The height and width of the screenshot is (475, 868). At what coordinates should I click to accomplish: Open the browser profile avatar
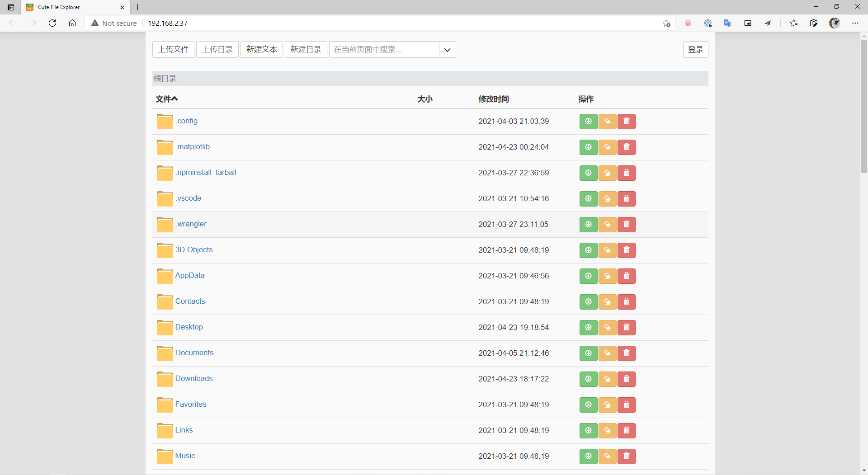pos(835,23)
